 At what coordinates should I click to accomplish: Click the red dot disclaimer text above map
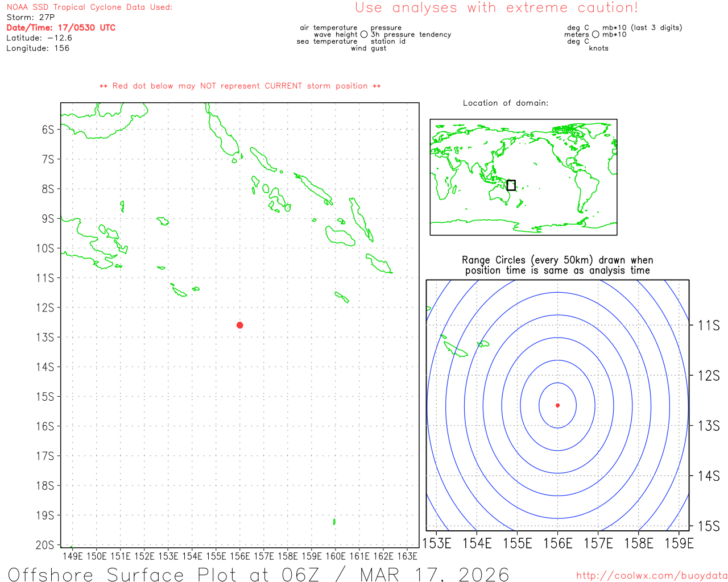[240, 86]
